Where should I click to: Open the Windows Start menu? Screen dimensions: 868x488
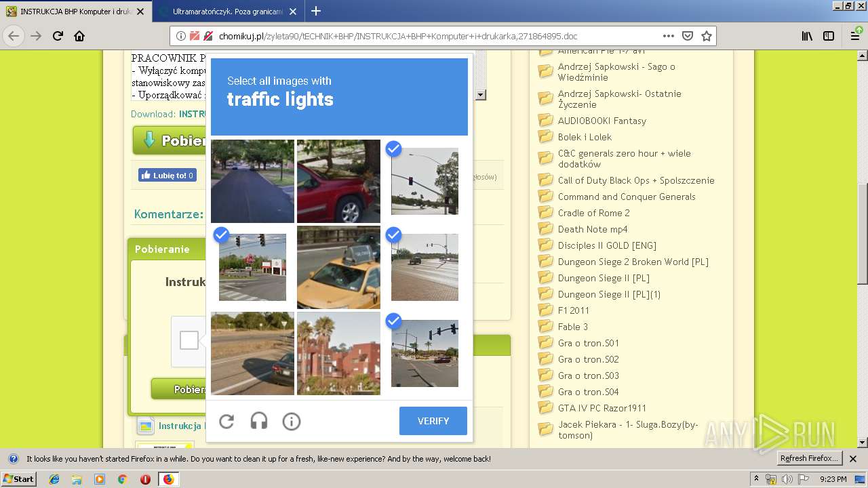pyautogui.click(x=19, y=479)
